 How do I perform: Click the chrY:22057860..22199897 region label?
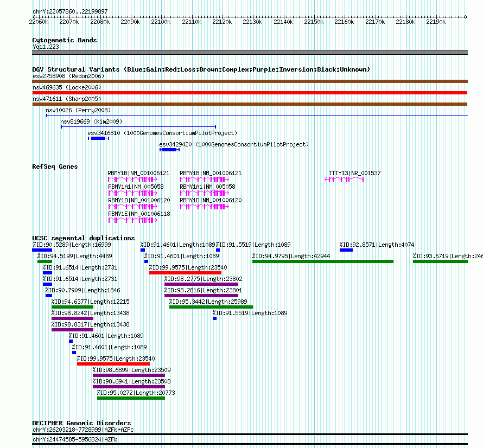tap(70, 11)
